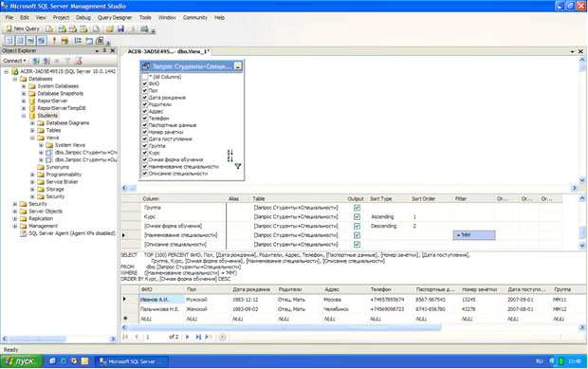The height and width of the screenshot is (369, 588).
Task: Collapse the diagram table box via its minimize icon
Action: (x=238, y=66)
